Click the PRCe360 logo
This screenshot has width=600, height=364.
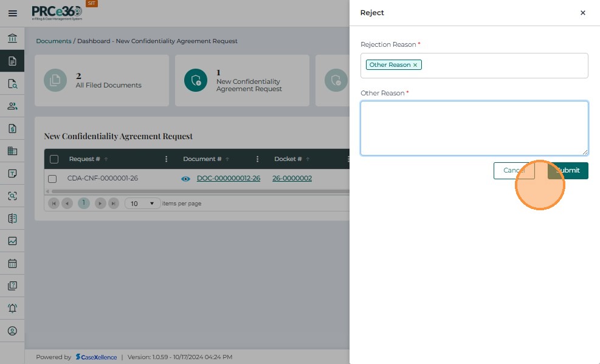[x=57, y=13]
